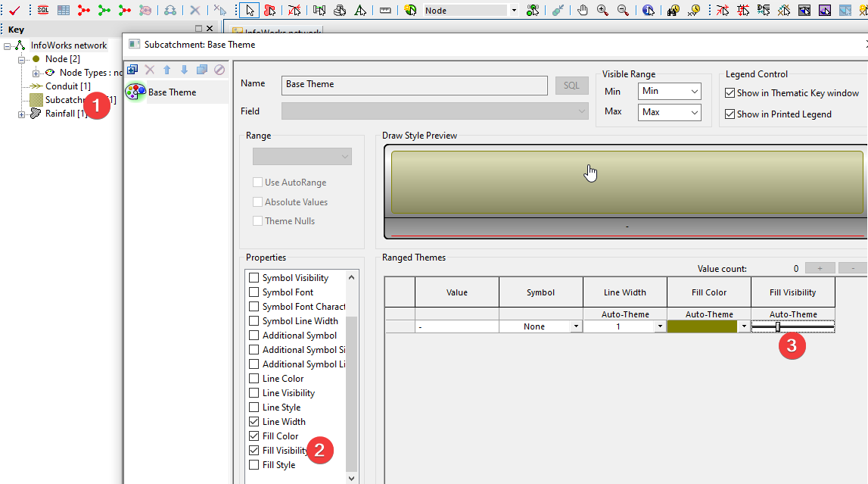Click the SQL button beside the Name field

[571, 86]
